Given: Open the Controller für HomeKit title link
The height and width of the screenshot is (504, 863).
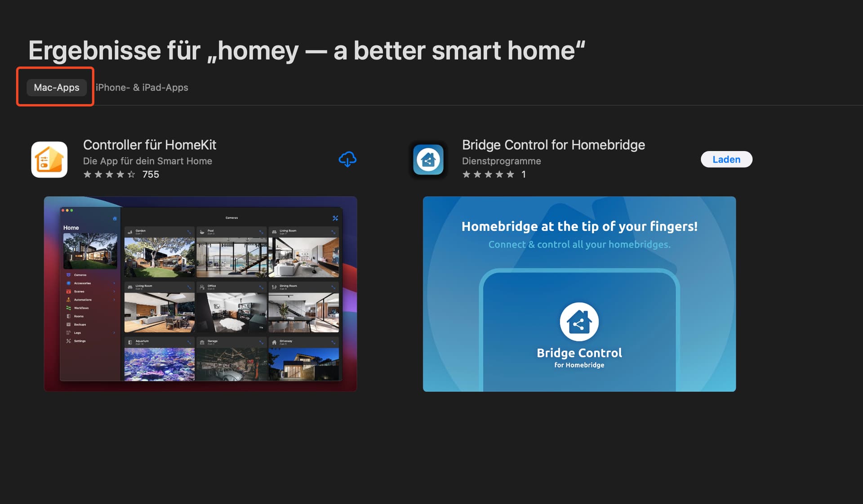Looking at the screenshot, I should pos(150,145).
